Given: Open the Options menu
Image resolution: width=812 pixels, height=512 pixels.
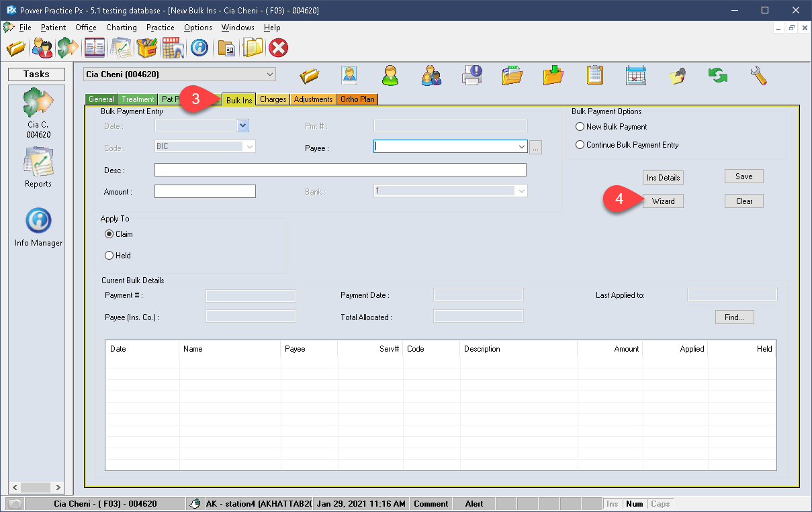Looking at the screenshot, I should point(198,28).
